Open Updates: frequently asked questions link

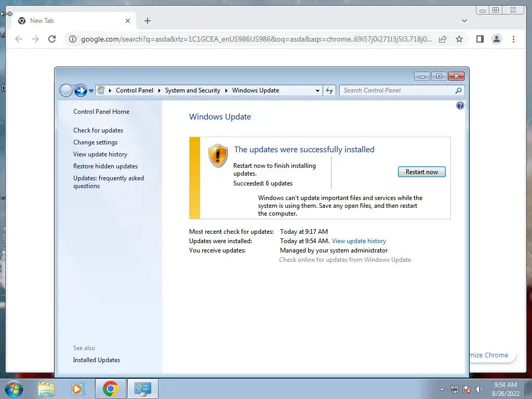(109, 182)
